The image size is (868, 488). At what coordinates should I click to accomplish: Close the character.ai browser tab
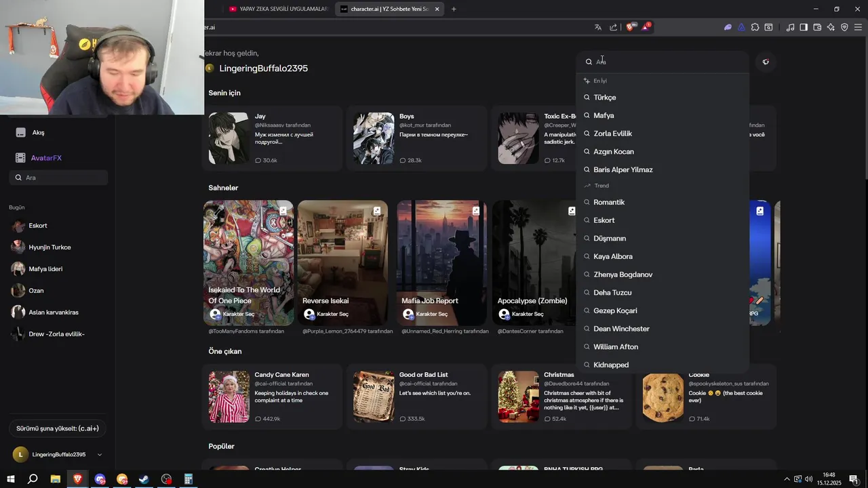coord(437,9)
